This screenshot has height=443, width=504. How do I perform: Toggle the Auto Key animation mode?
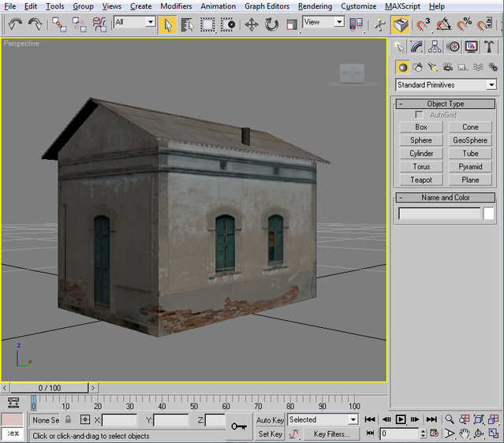270,420
